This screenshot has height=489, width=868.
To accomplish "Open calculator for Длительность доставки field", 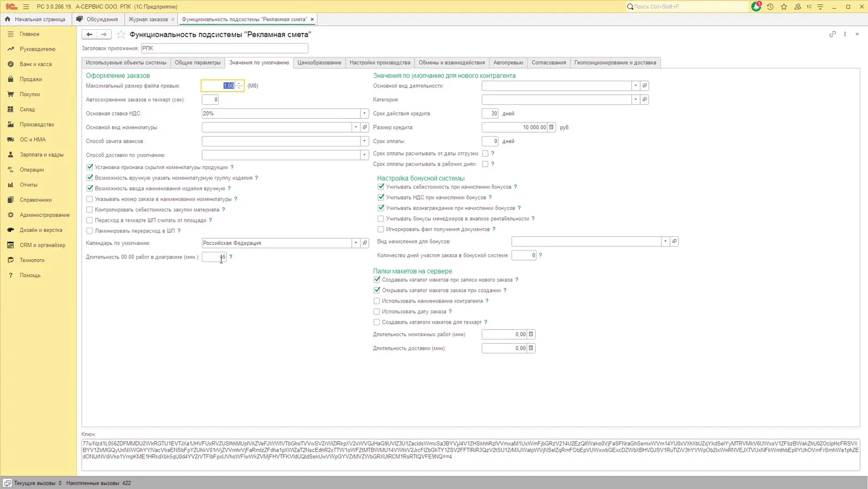I will pyautogui.click(x=531, y=348).
